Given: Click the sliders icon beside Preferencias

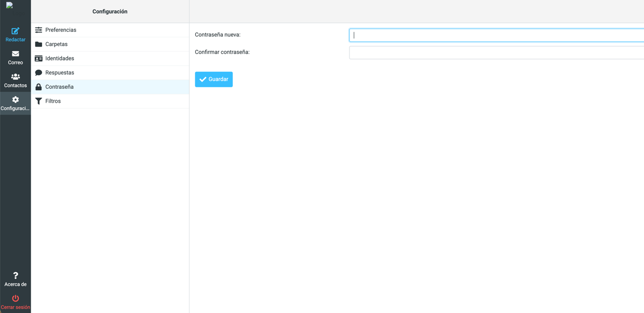Looking at the screenshot, I should click(39, 30).
